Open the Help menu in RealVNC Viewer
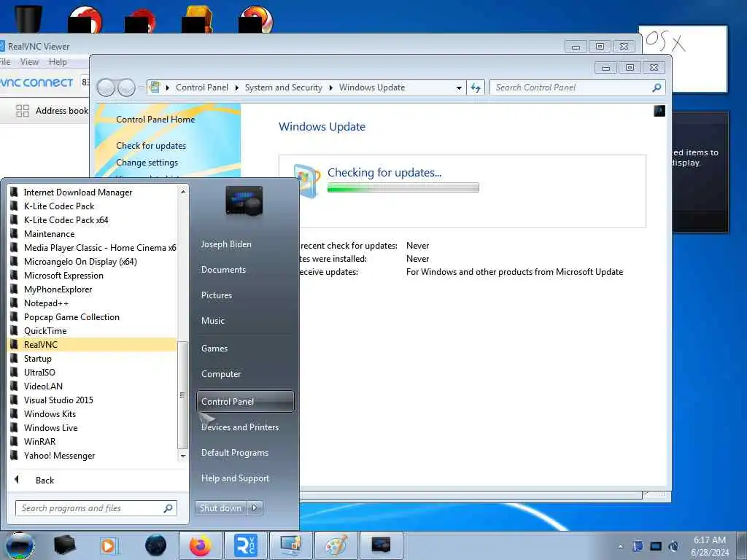The height and width of the screenshot is (560, 747). 58,62
